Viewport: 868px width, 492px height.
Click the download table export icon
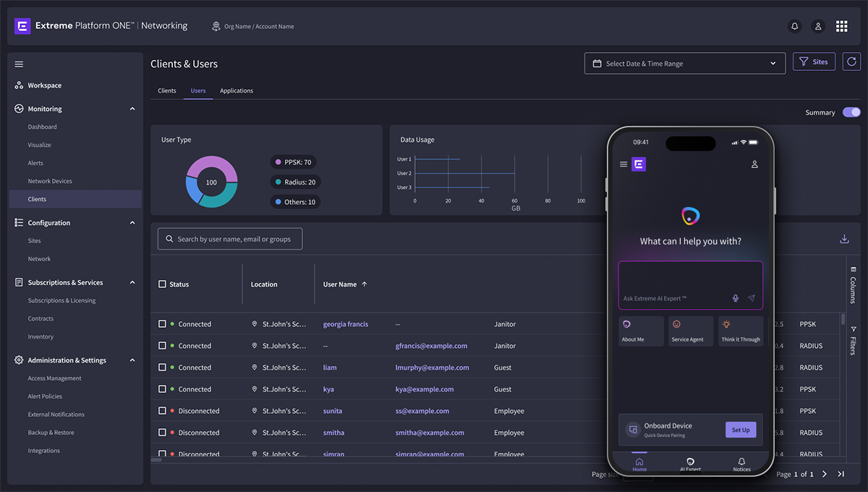click(x=844, y=239)
